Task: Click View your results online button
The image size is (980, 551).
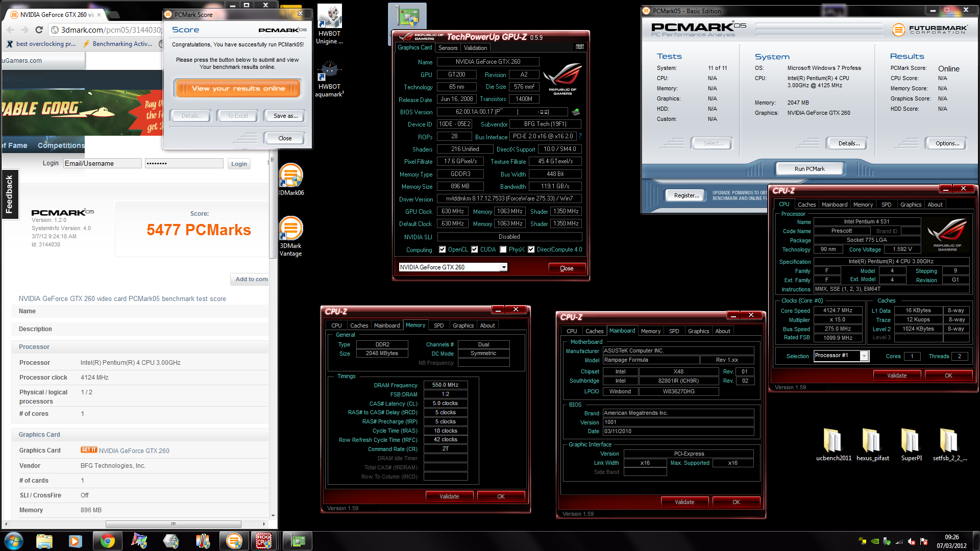Action: click(237, 88)
